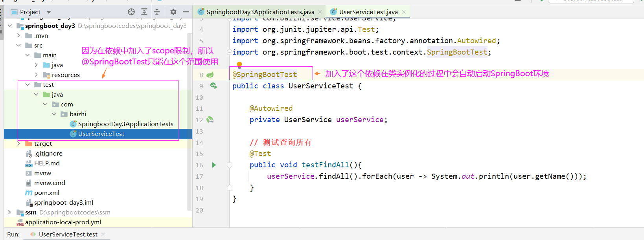The image size is (644, 240).
Task: Click the autowired bean gutter icon at line 12
Action: [210, 120]
